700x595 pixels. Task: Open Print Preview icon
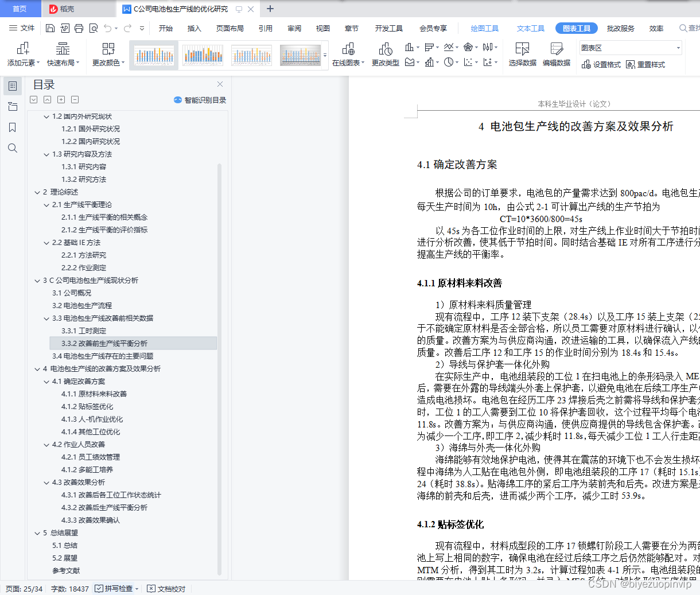click(93, 28)
